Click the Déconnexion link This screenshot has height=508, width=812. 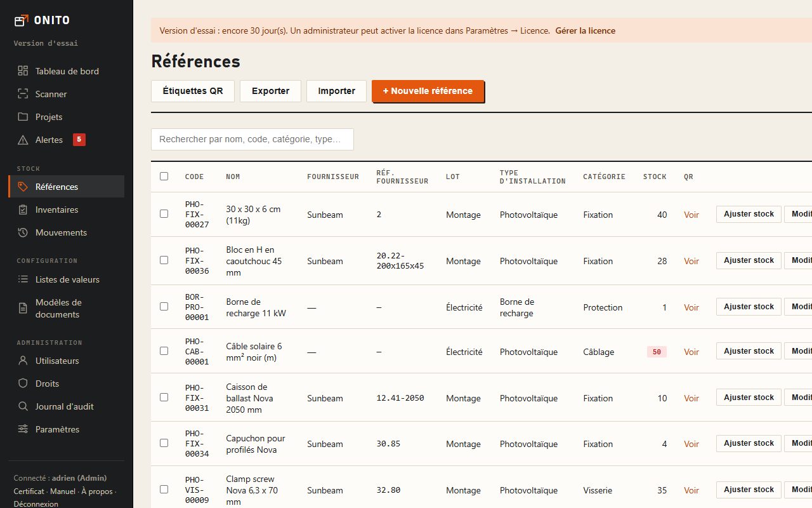click(36, 504)
